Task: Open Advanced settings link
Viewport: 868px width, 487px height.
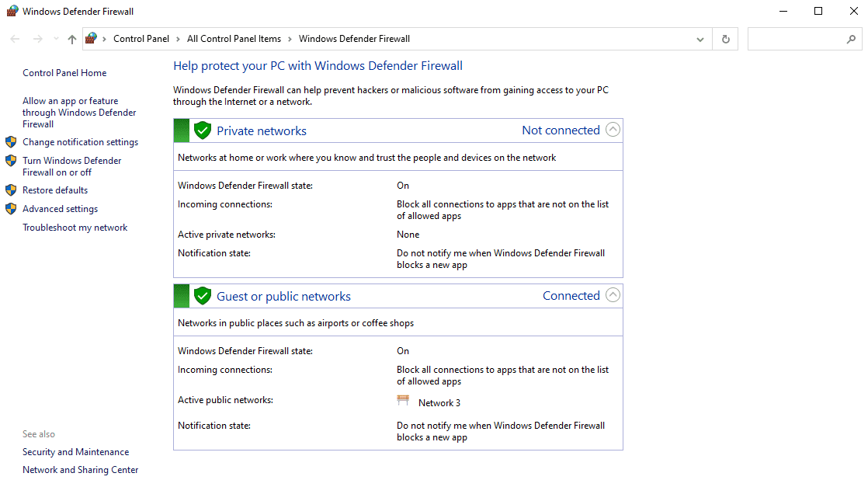Action: [60, 209]
